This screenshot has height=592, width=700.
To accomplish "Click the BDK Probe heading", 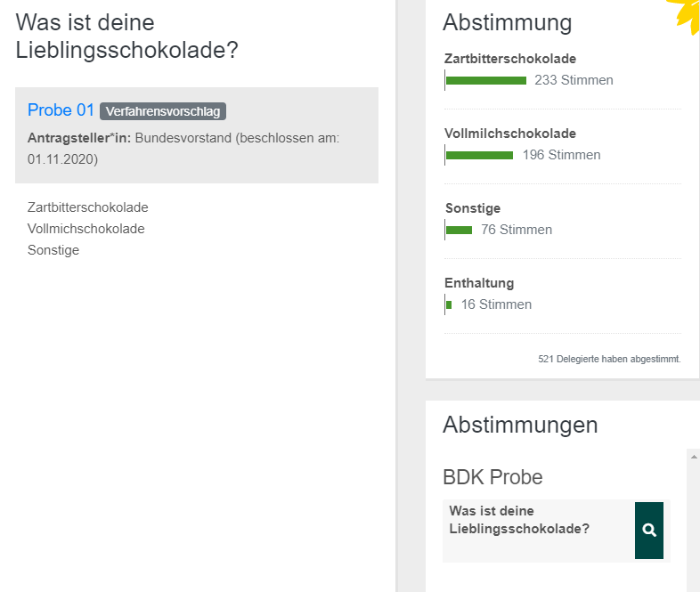I will tap(492, 477).
